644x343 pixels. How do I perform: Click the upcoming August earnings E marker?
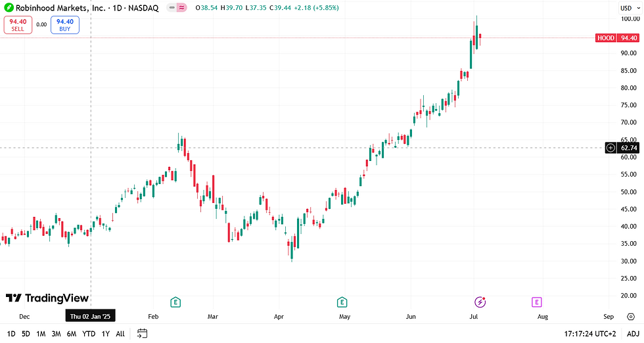536,303
